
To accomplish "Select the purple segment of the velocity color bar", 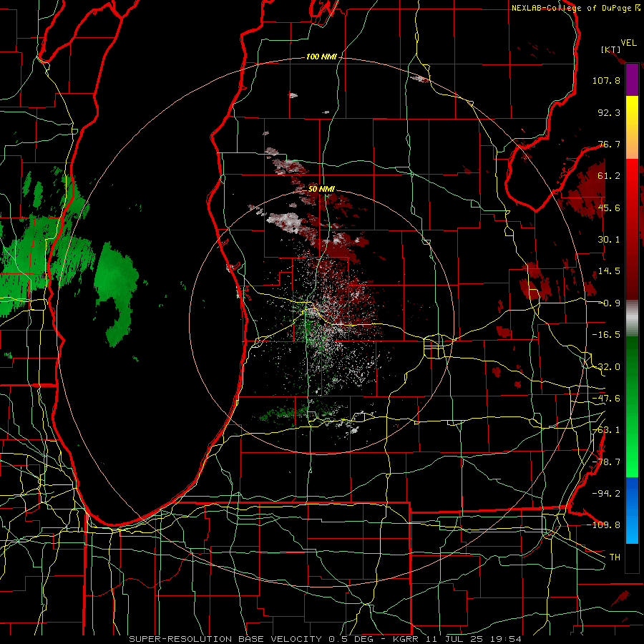I will click(632, 79).
